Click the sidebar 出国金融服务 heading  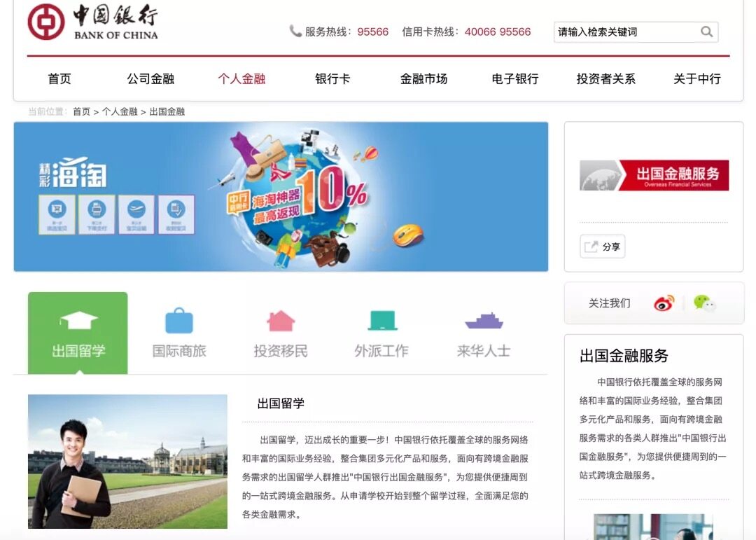click(x=624, y=356)
